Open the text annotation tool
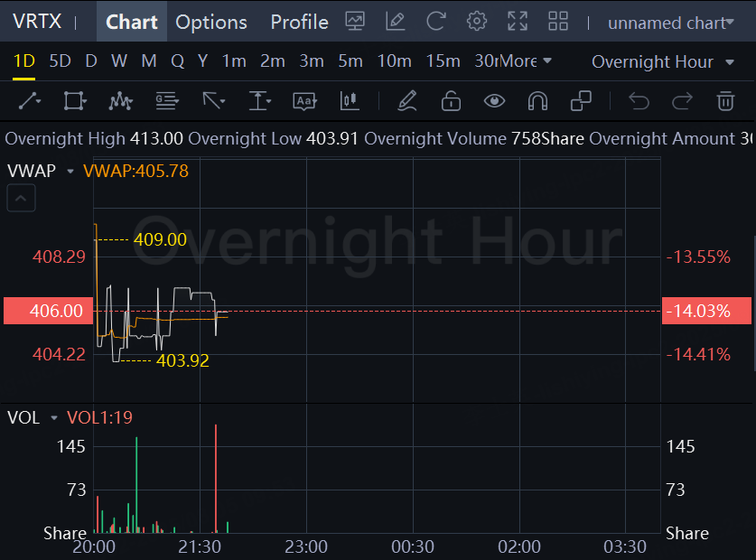This screenshot has width=756, height=560. (304, 101)
